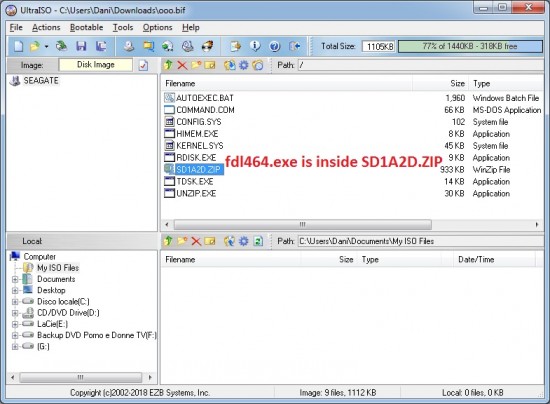Click New Folder icon in Local pane toolbar
The height and width of the screenshot is (404, 550).
182,241
